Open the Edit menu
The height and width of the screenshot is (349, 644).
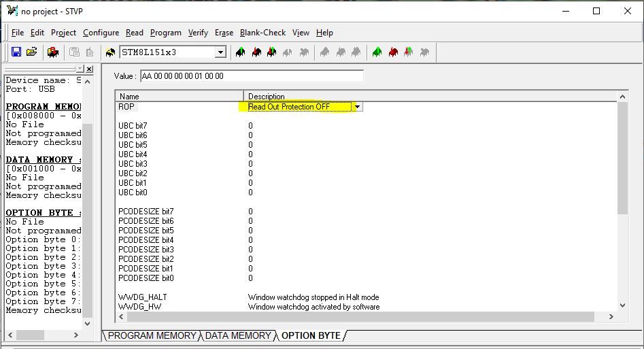[x=37, y=33]
